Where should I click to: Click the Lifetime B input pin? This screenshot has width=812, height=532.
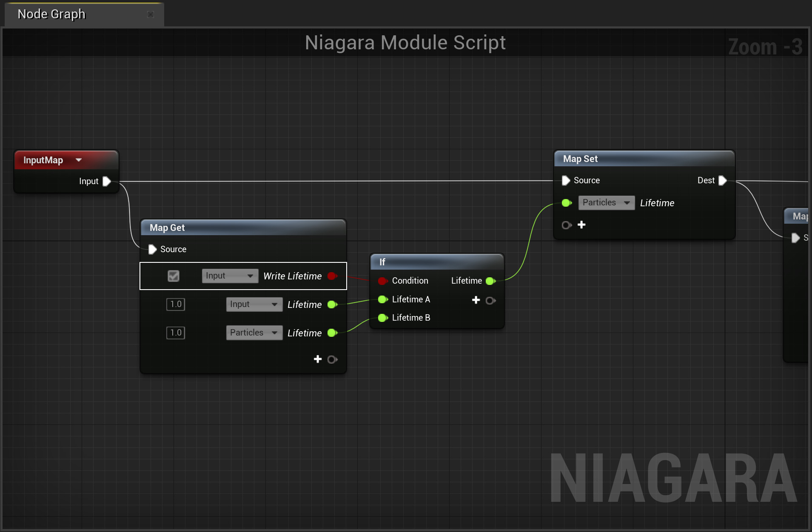click(383, 318)
